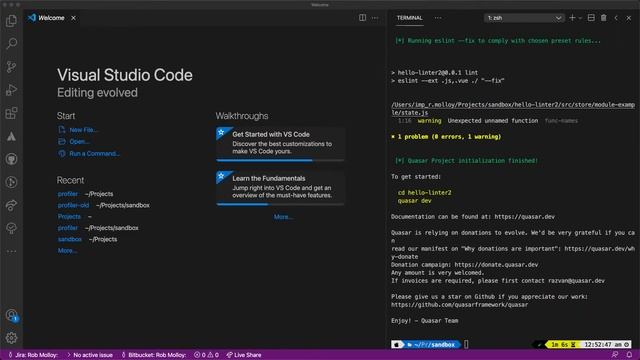640x360 pixels.
Task: Click More... under Recent list
Action: pos(67,251)
